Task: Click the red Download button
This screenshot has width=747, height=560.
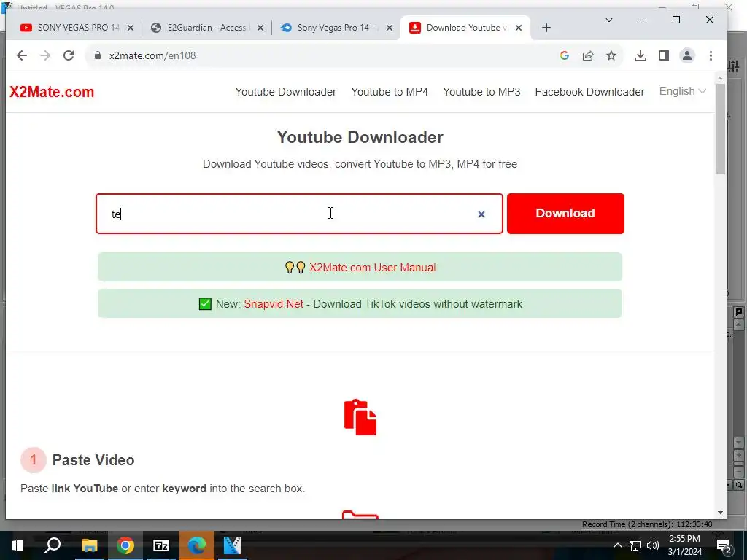Action: (565, 214)
